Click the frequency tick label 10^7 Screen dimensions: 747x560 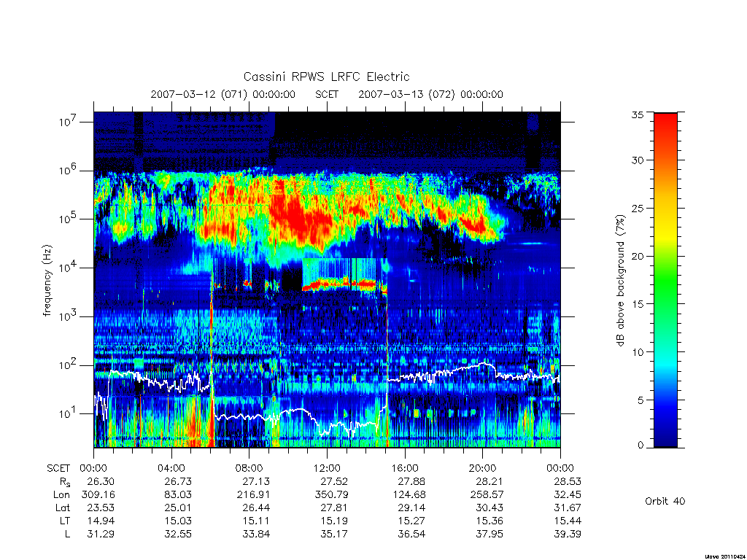pyautogui.click(x=69, y=122)
